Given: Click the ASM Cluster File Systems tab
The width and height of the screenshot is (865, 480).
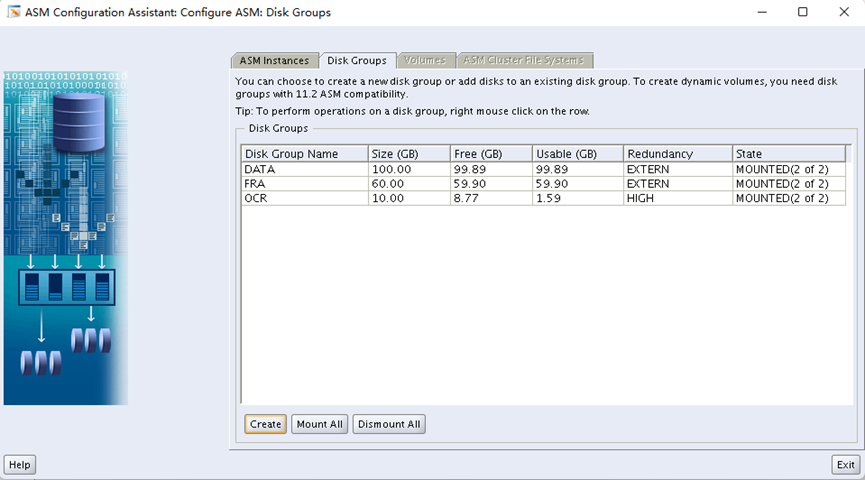Looking at the screenshot, I should point(524,60).
